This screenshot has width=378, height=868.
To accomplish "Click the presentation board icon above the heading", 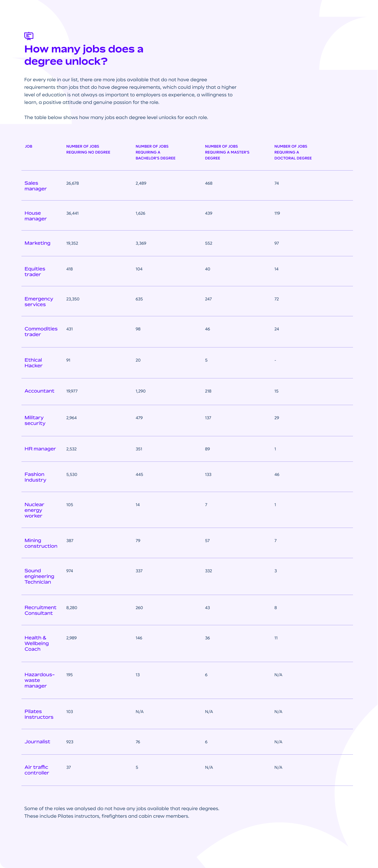I will (29, 36).
